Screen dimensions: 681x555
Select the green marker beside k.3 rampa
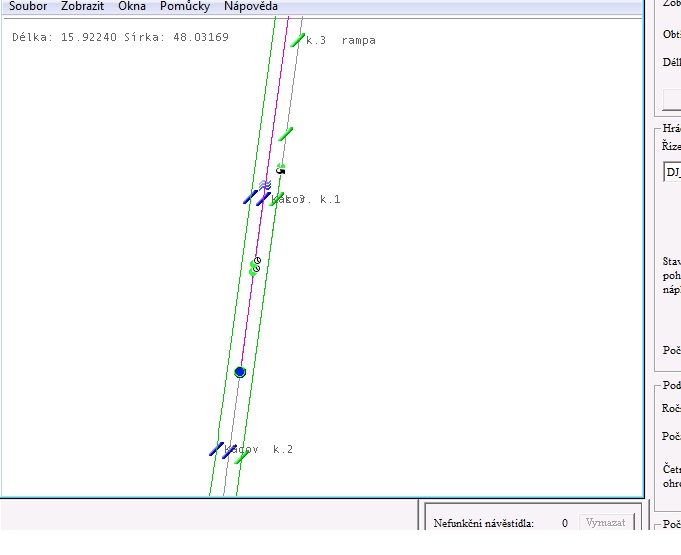point(297,40)
